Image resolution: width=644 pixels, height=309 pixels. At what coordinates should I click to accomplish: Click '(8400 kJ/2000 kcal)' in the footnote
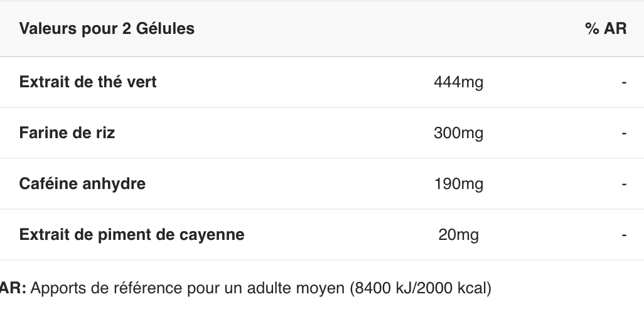click(421, 288)
